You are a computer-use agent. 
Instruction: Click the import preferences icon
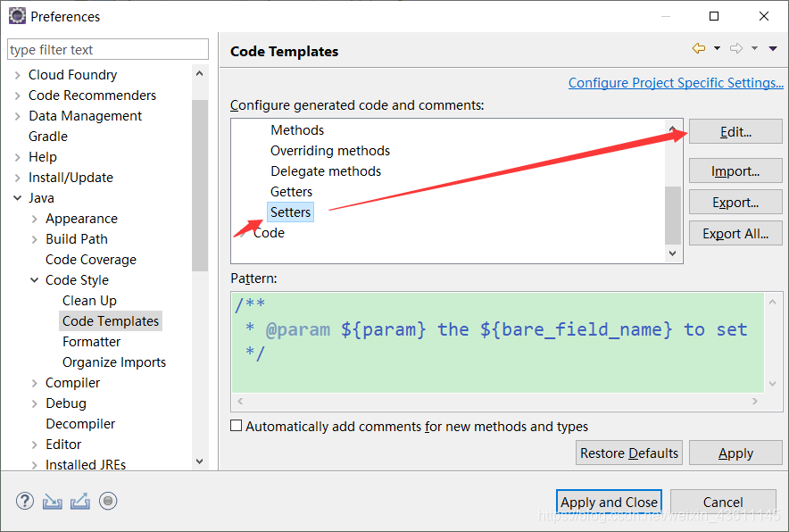coord(53,501)
